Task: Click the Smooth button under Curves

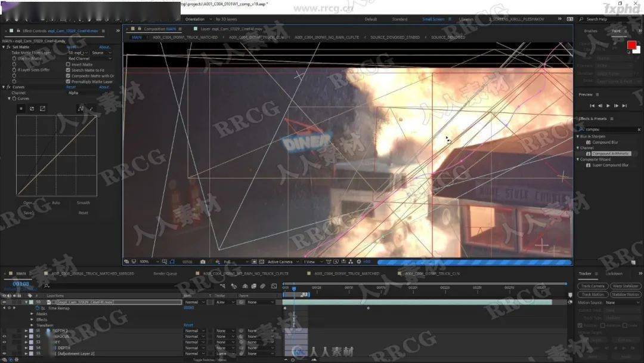Action: tap(83, 202)
